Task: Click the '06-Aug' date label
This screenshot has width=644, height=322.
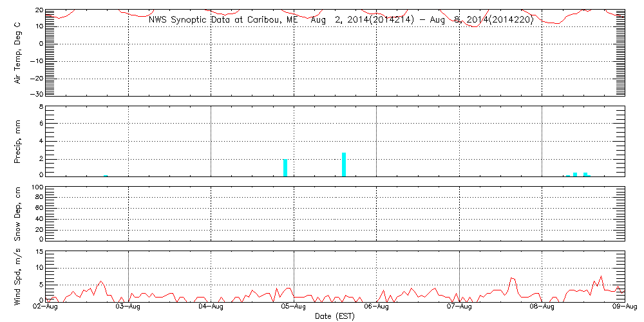Action: (x=376, y=307)
